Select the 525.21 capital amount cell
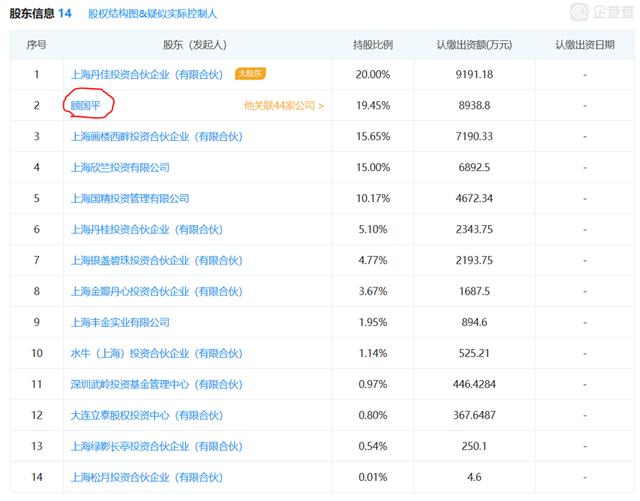Viewport: 640px width, 501px height. pyautogui.click(x=474, y=353)
